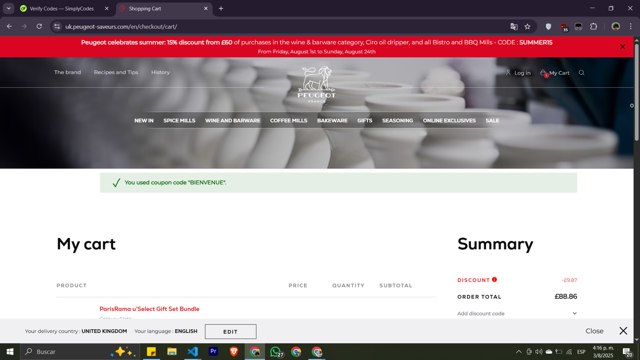
Task: Reload the page with the refresh icon
Action: coord(39,27)
